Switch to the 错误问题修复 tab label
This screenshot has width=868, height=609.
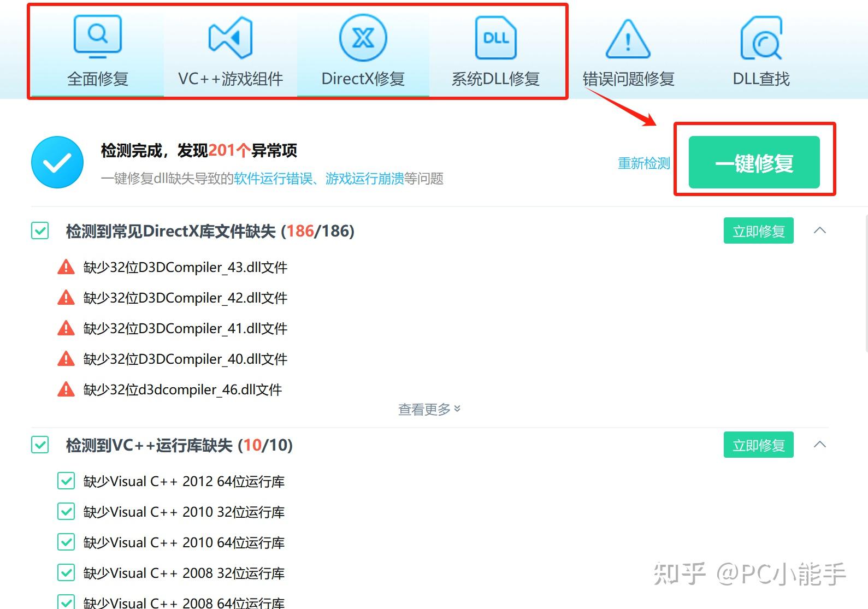tap(628, 79)
